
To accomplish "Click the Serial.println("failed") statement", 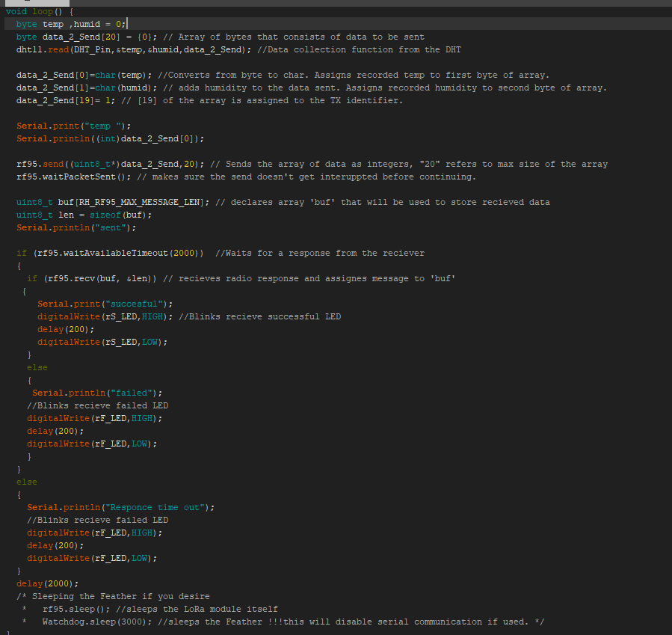I will click(96, 393).
